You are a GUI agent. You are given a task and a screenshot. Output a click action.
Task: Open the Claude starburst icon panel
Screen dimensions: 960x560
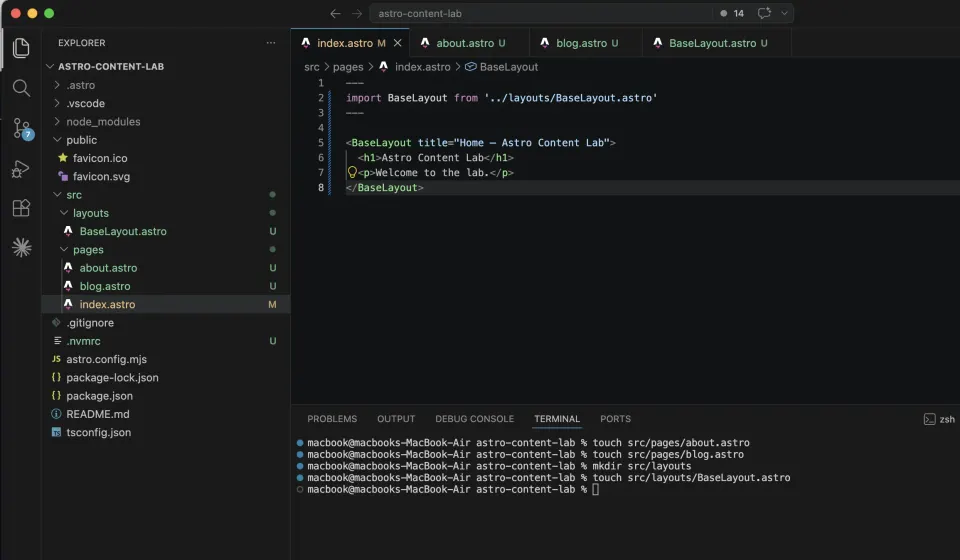[21, 247]
